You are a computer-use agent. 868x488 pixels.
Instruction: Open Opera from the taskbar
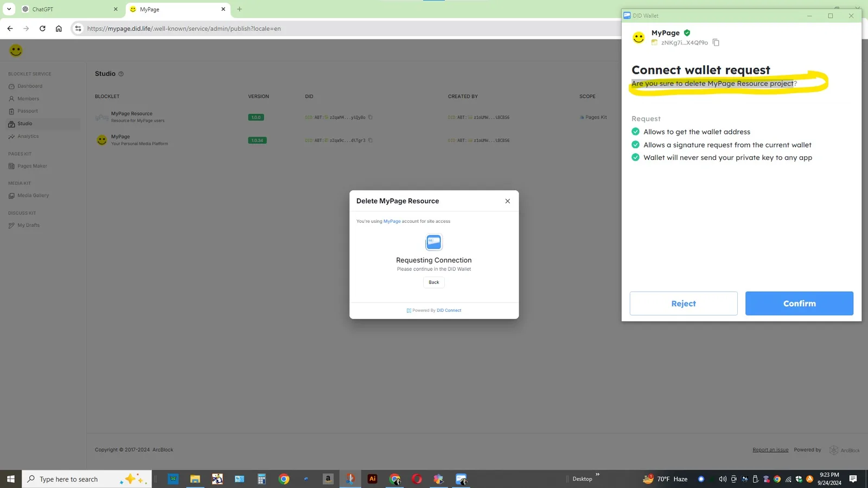point(417,479)
